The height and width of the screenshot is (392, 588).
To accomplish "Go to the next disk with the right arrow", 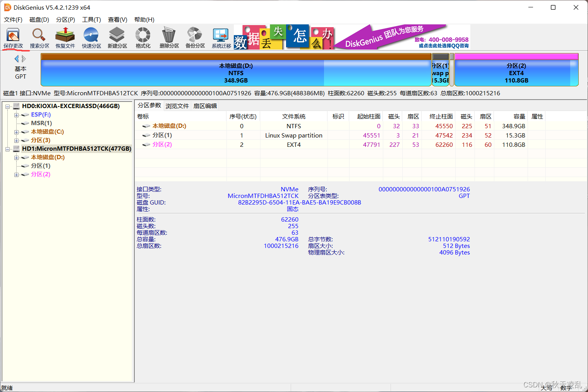I will pyautogui.click(x=24, y=59).
